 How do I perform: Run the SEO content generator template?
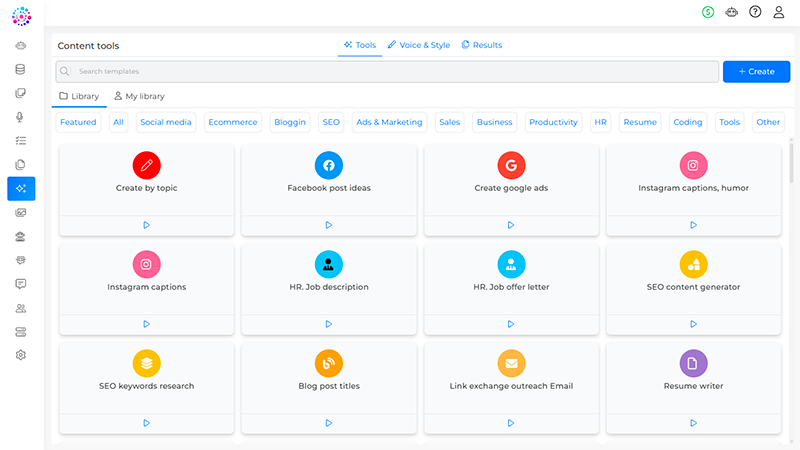[x=693, y=324]
